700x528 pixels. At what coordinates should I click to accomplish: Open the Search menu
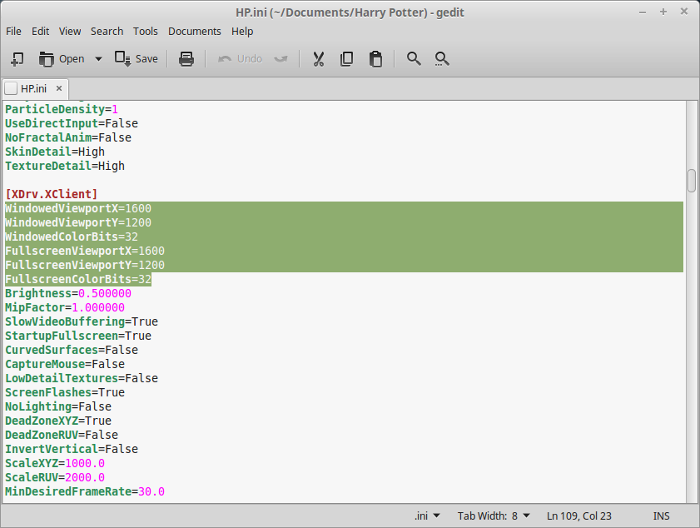click(107, 31)
